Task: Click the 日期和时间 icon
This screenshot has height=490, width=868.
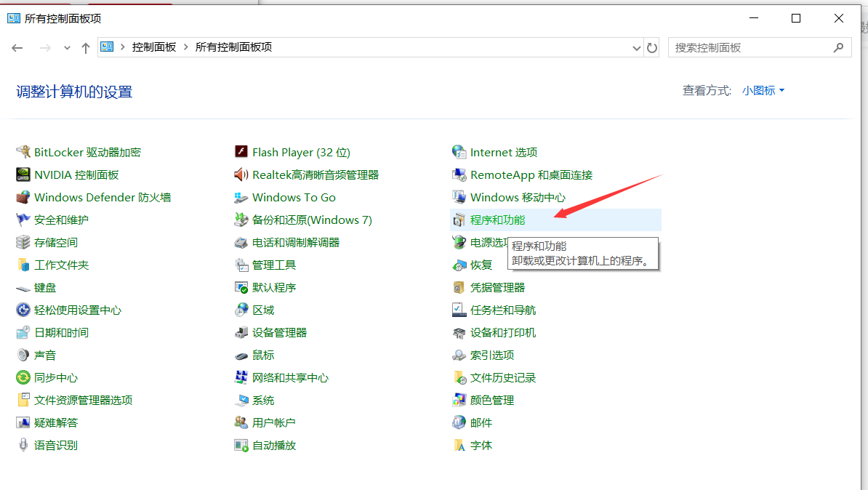Action: 23,333
